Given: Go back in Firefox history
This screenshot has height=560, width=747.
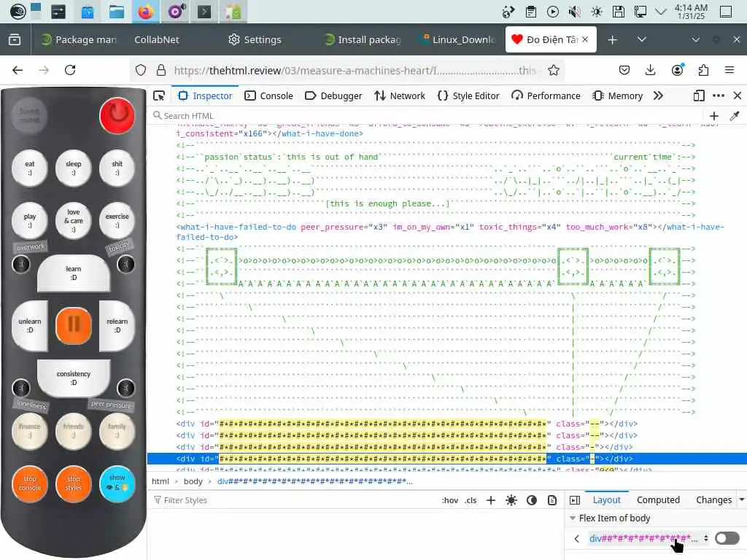Looking at the screenshot, I should [18, 71].
